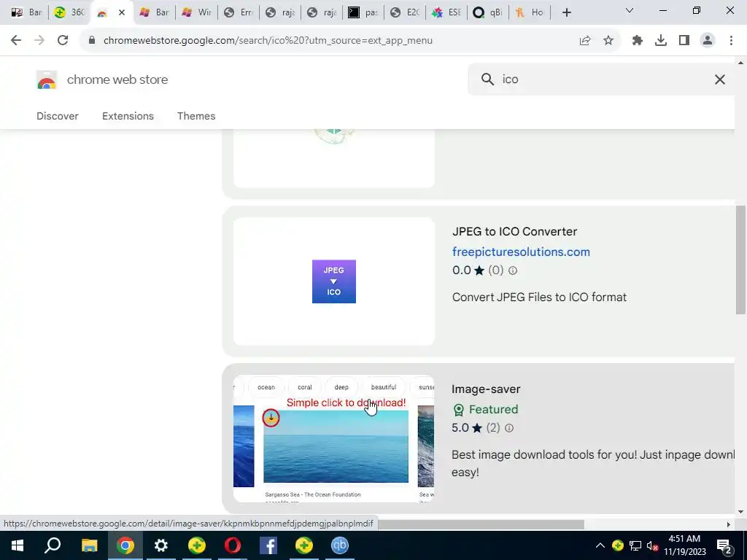Click the vertical scrollbar down arrow
The width and height of the screenshot is (747, 560).
740,512
